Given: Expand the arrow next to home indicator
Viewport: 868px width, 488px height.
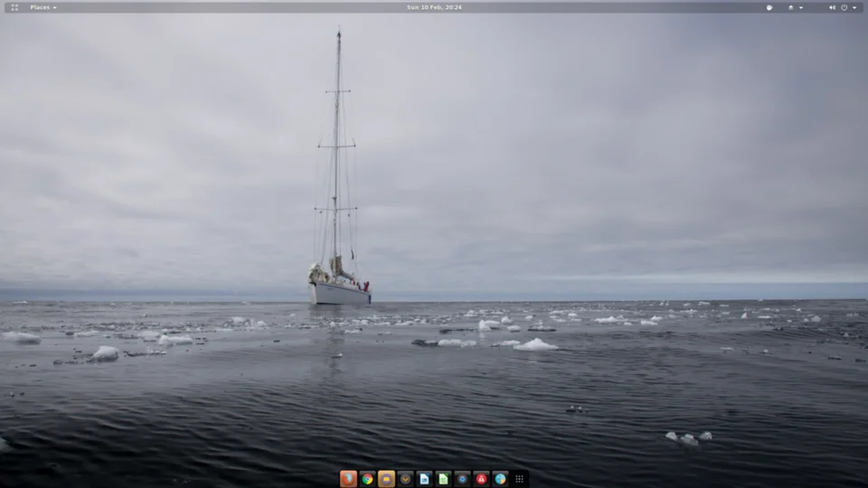Looking at the screenshot, I should [x=801, y=8].
